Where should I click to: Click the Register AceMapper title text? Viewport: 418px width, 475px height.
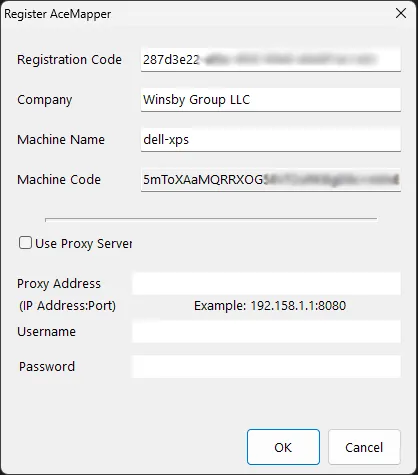58,14
